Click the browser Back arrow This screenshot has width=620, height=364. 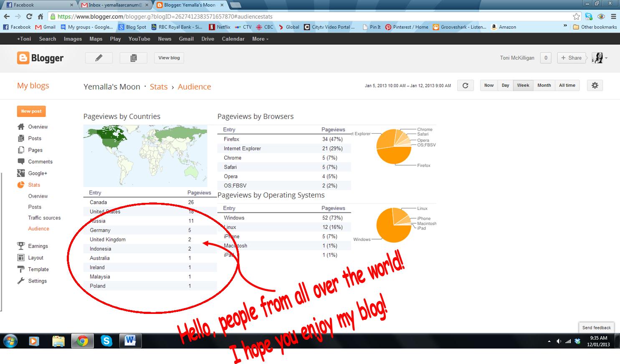[x=7, y=17]
